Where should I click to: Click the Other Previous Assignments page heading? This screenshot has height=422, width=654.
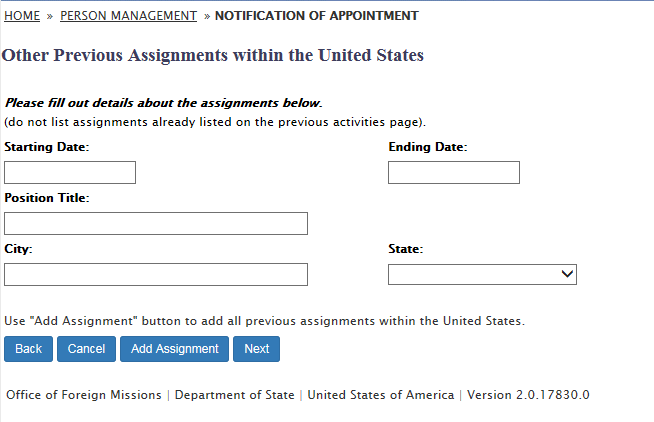[213, 55]
